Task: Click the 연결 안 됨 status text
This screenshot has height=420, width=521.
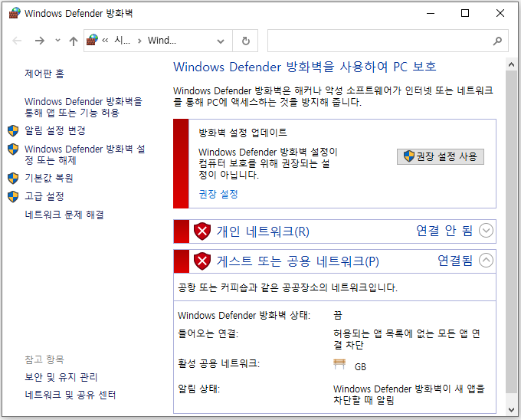Action: tap(444, 231)
